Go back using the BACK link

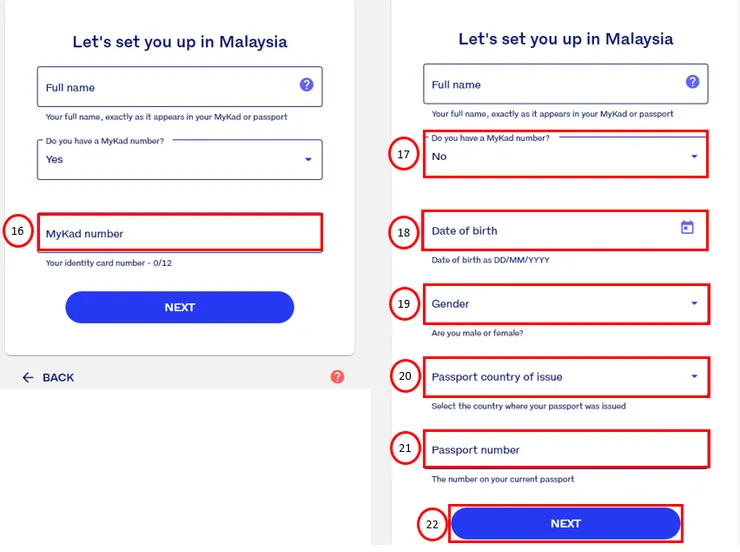click(58, 378)
